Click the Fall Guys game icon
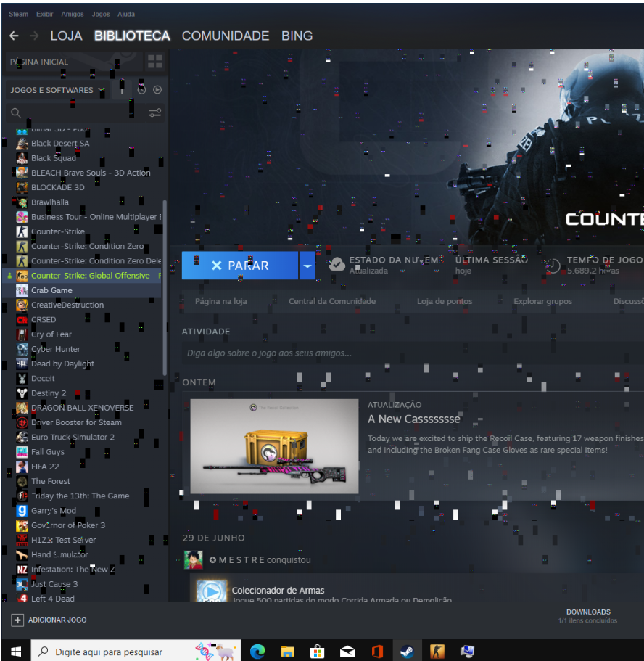Image resolution: width=644 pixels, height=661 pixels. (22, 452)
